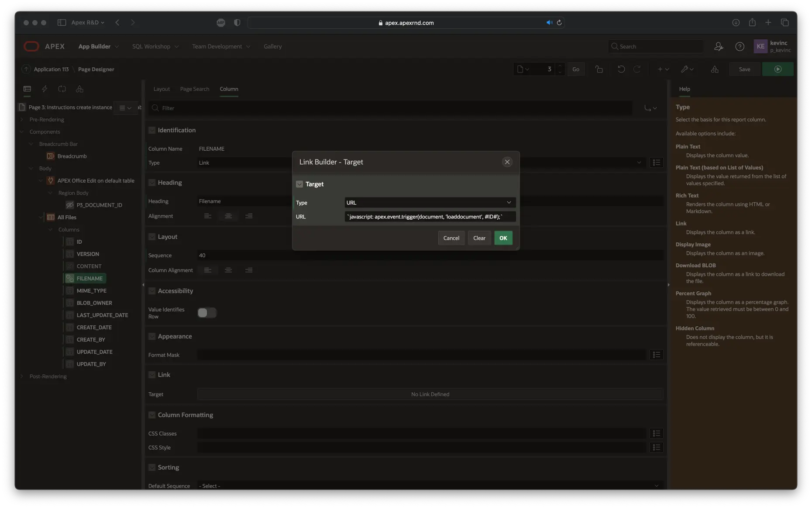812x508 pixels.
Task: Open CSS Style quick pick list icon
Action: (x=656, y=447)
